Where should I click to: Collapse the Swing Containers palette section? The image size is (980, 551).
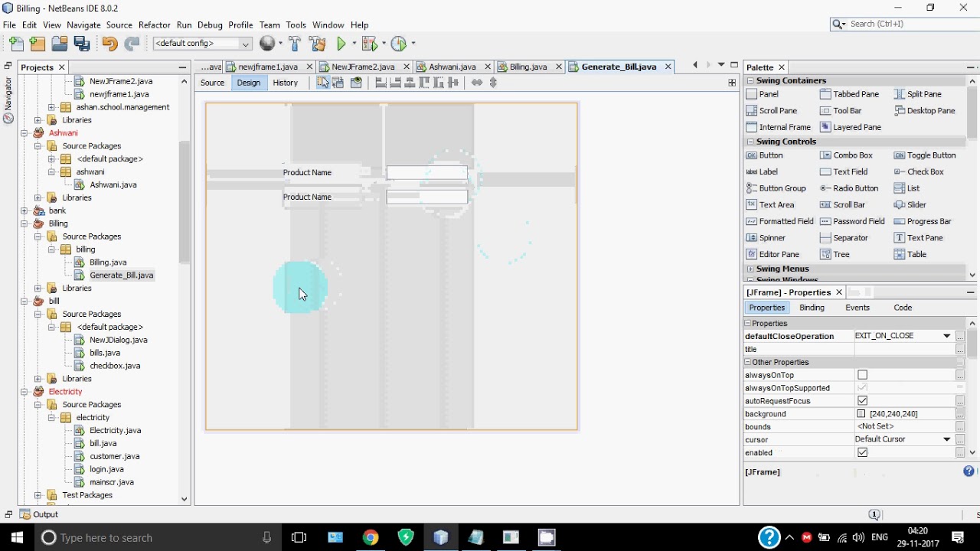click(x=750, y=80)
